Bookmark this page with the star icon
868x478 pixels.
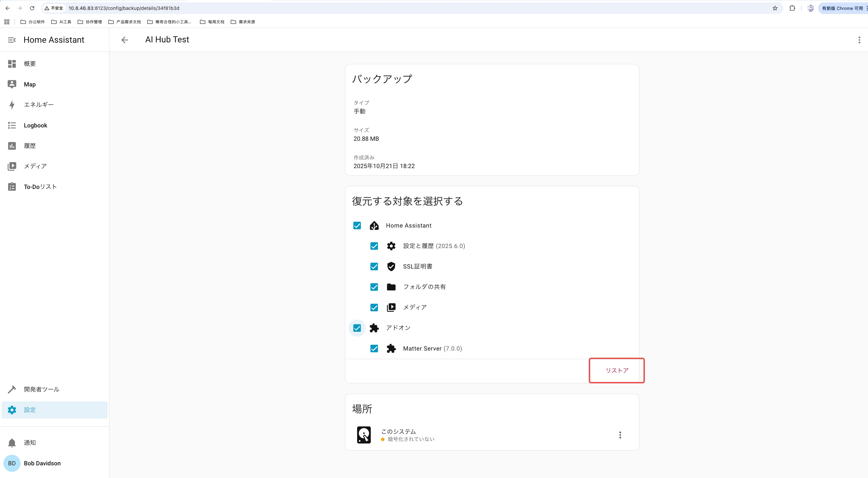[x=775, y=8]
